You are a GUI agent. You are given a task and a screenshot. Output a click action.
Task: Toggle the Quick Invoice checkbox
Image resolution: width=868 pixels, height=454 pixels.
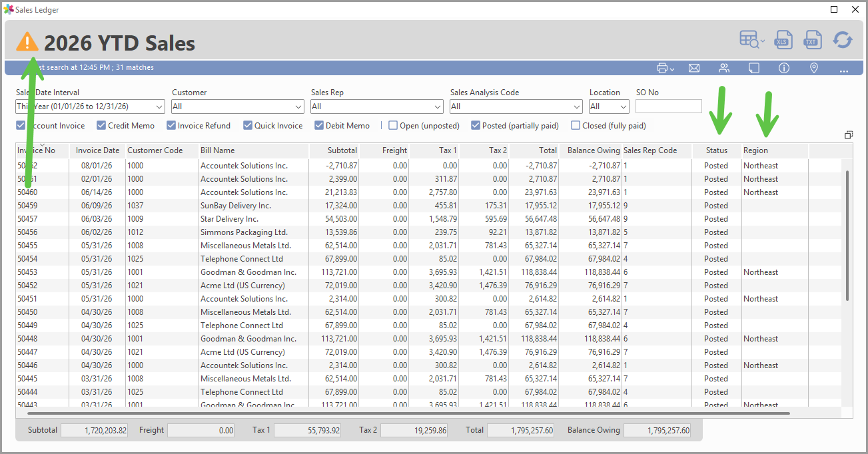[x=248, y=125]
